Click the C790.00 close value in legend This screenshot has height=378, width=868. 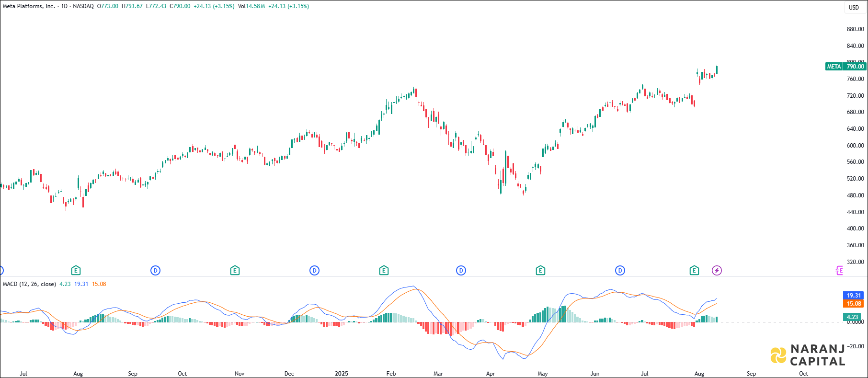[x=180, y=6]
